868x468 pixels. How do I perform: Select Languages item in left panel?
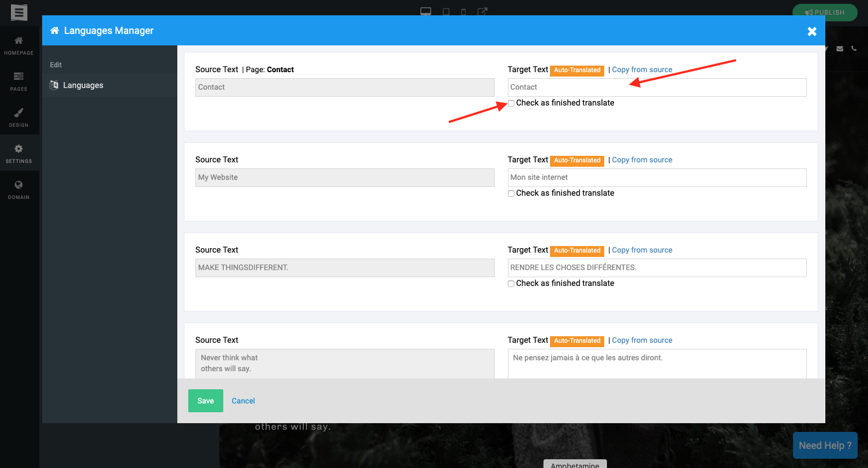(109, 85)
